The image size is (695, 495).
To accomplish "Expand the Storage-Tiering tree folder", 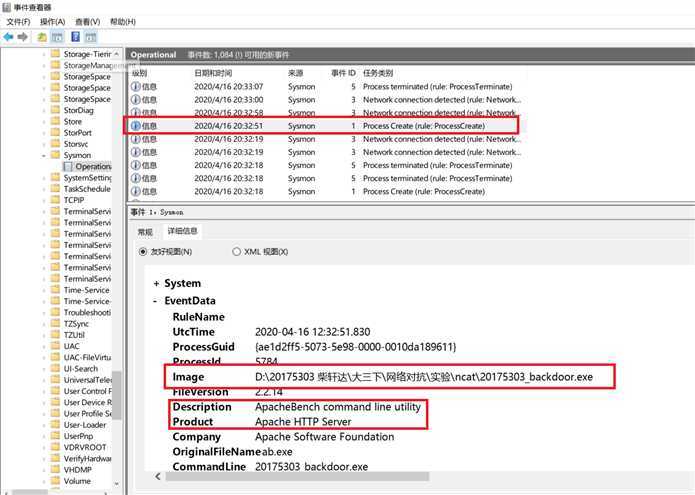I will tap(44, 54).
